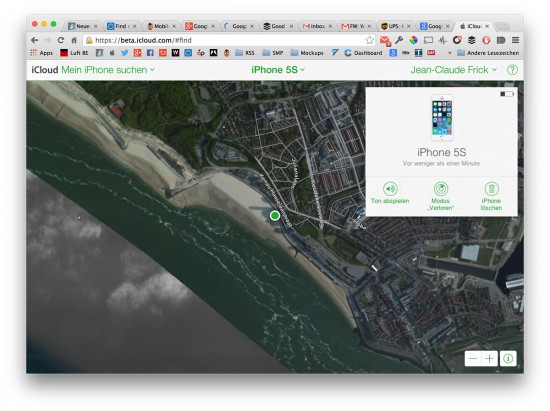Open the waveform pulse extension icon
The height and width of the screenshot is (411, 550).
coord(443,40)
